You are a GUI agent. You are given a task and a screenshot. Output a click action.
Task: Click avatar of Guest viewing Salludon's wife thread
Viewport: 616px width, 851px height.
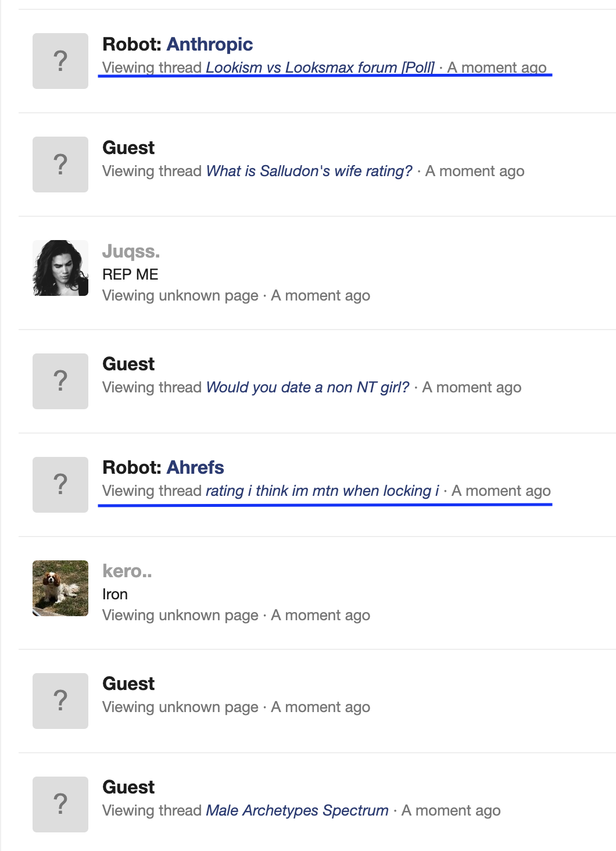pos(60,165)
